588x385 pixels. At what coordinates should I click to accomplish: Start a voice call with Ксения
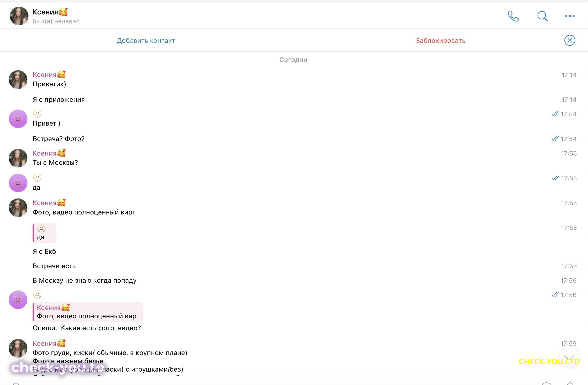tap(513, 16)
